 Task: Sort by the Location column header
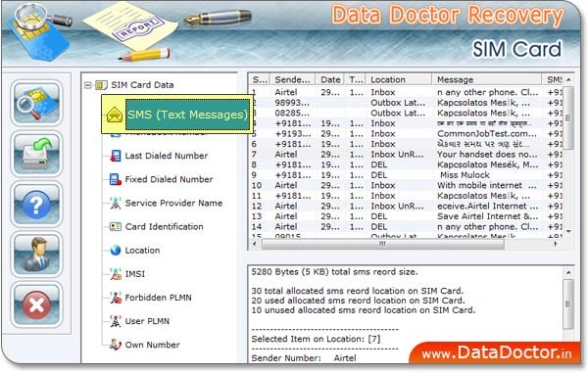[x=399, y=79]
